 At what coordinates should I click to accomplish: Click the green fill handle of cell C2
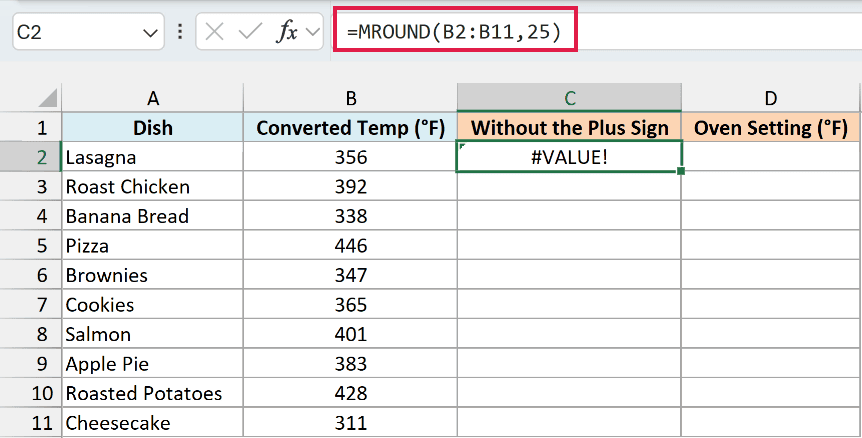point(681,171)
